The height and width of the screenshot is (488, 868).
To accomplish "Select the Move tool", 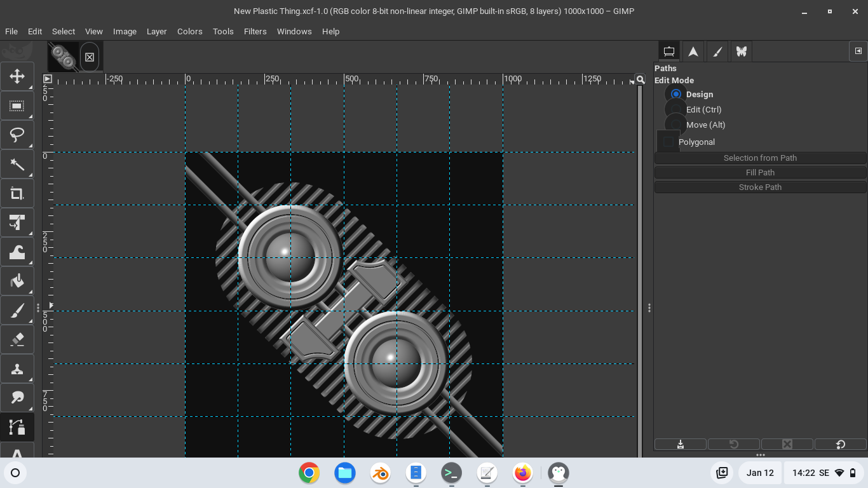I will 17,77.
